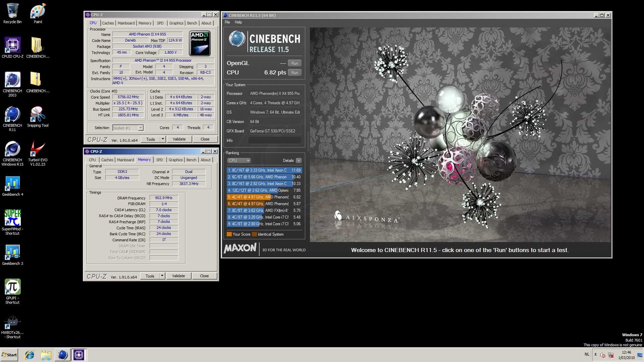
Task: Click Tools button in top CPU-Z window
Action: [151, 139]
